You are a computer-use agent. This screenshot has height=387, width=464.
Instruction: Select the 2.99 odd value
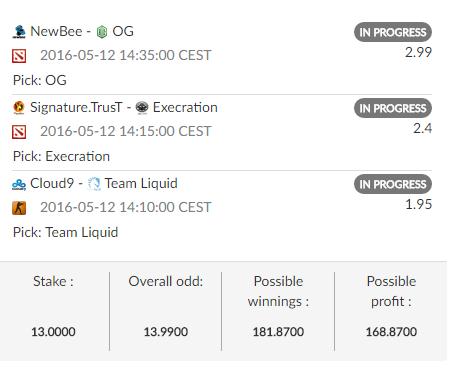pyautogui.click(x=418, y=52)
